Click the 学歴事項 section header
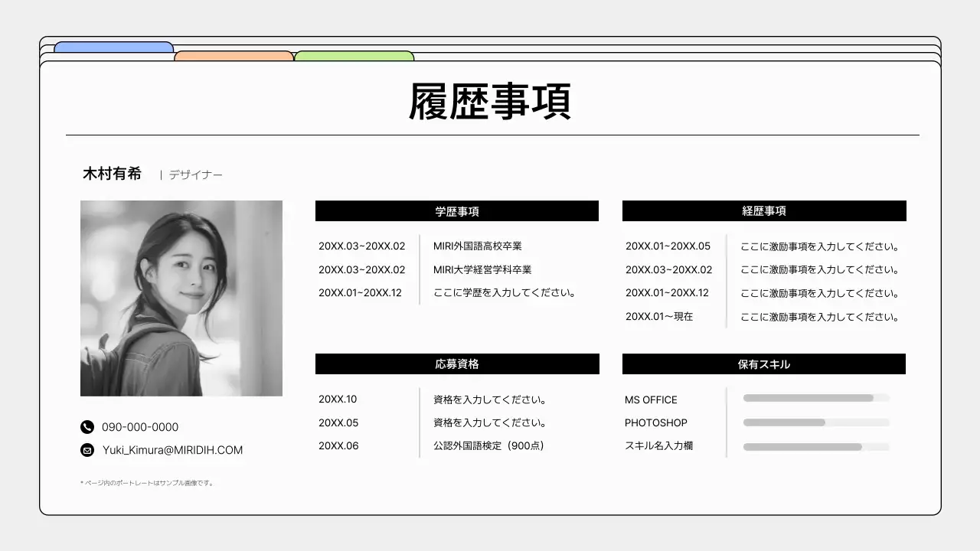The width and height of the screenshot is (980, 551). tap(457, 211)
